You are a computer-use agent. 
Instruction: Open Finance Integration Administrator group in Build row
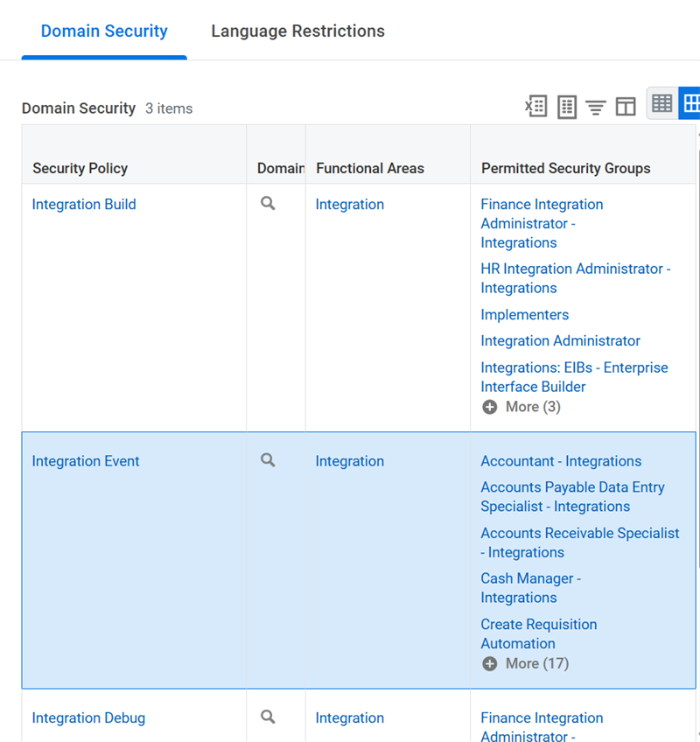point(542,223)
